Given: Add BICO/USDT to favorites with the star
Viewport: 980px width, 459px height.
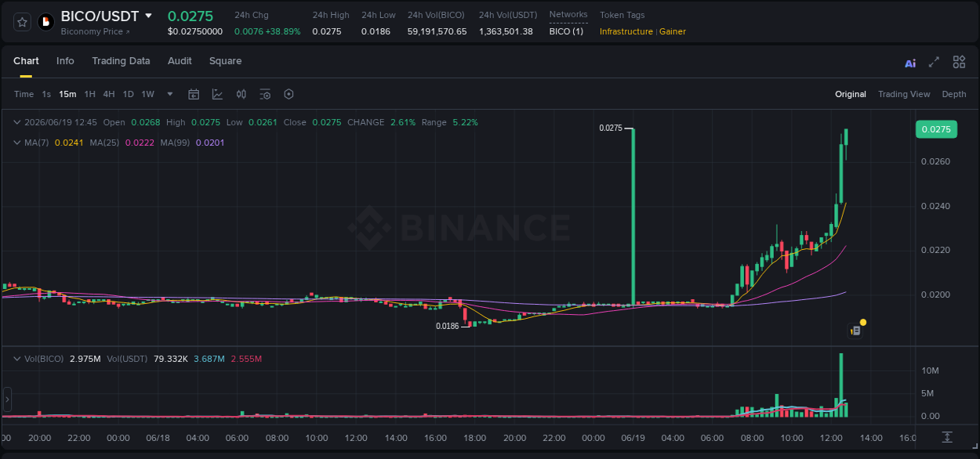Looking at the screenshot, I should (23, 22).
